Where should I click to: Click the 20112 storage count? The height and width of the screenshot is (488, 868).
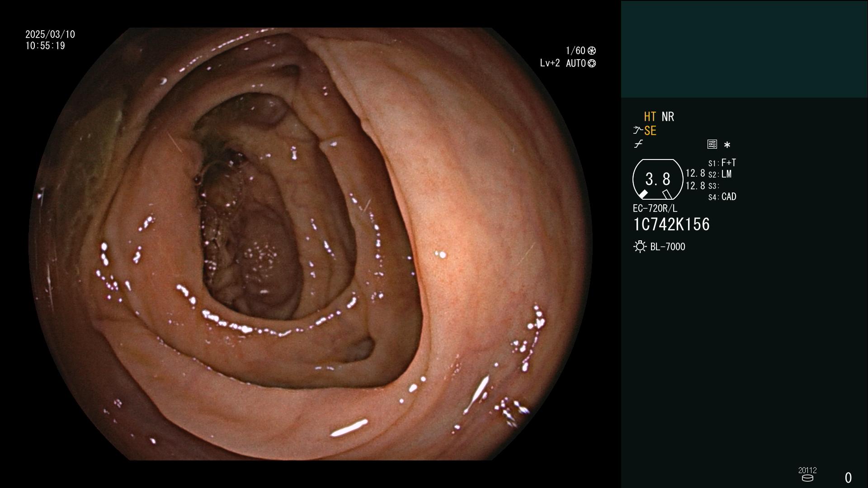click(807, 470)
